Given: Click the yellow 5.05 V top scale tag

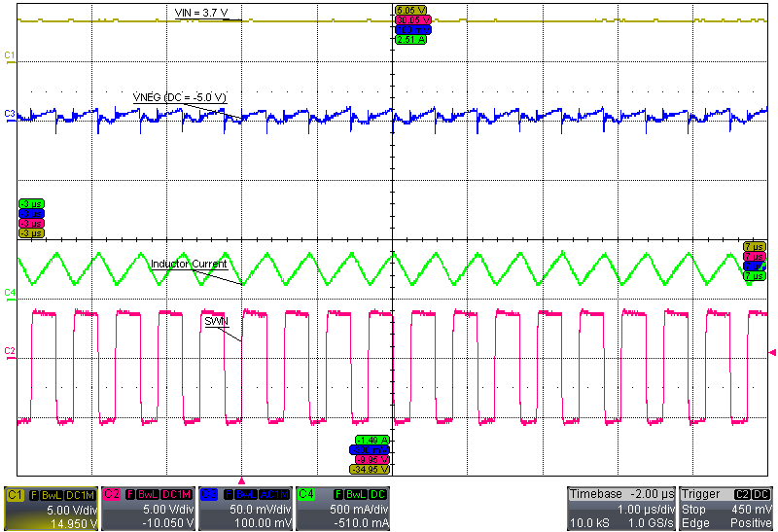Looking at the screenshot, I should tap(412, 10).
